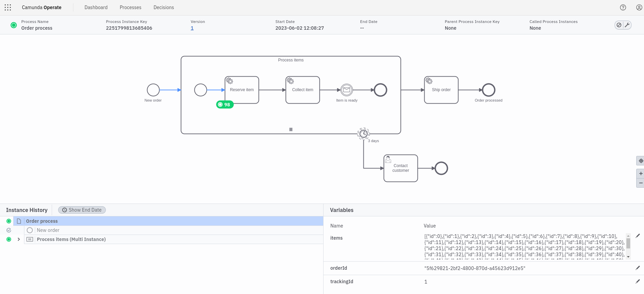Edit the trackingId variable
The width and height of the screenshot is (644, 294).
(x=638, y=282)
